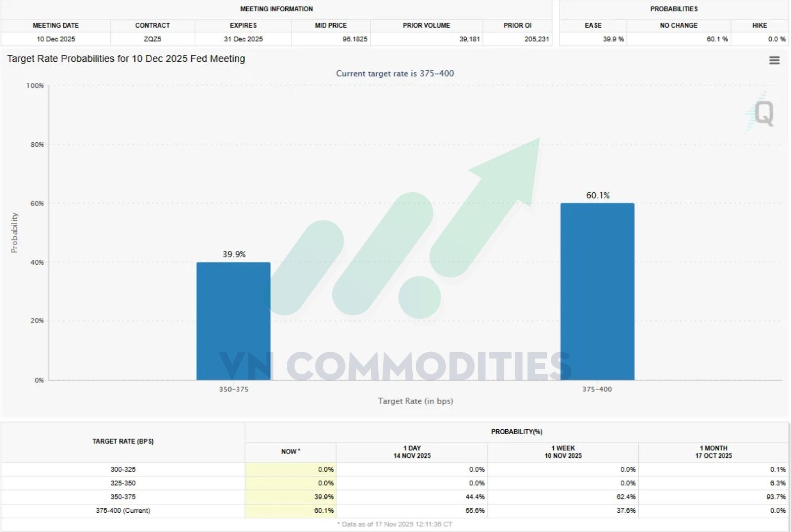This screenshot has width=791, height=532.
Task: Select the 300-325 target rate row label
Action: 123,470
